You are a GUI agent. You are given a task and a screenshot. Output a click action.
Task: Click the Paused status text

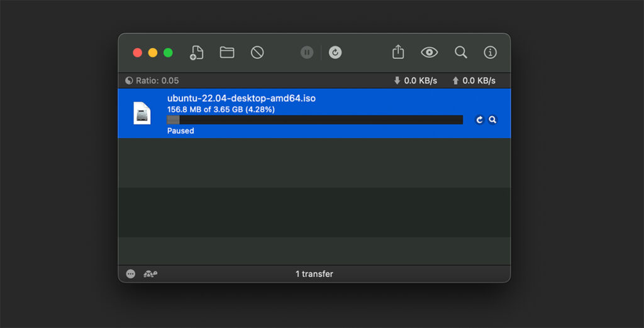click(x=180, y=131)
